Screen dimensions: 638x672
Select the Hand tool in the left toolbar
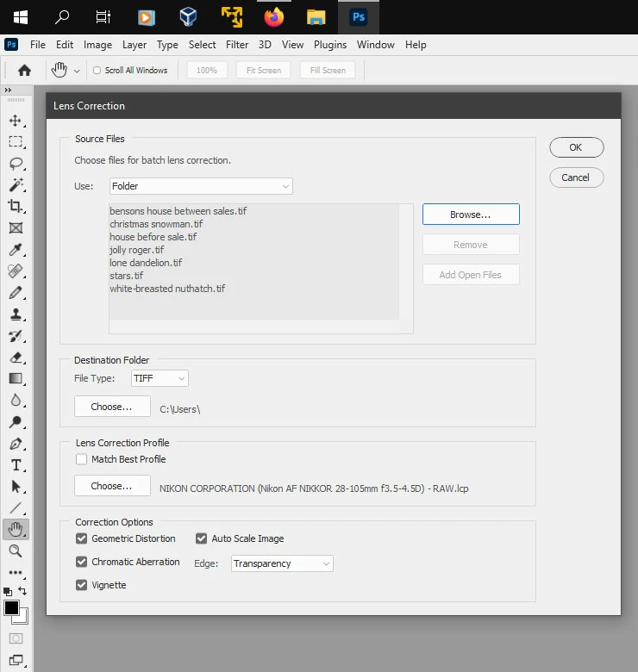pos(16,529)
